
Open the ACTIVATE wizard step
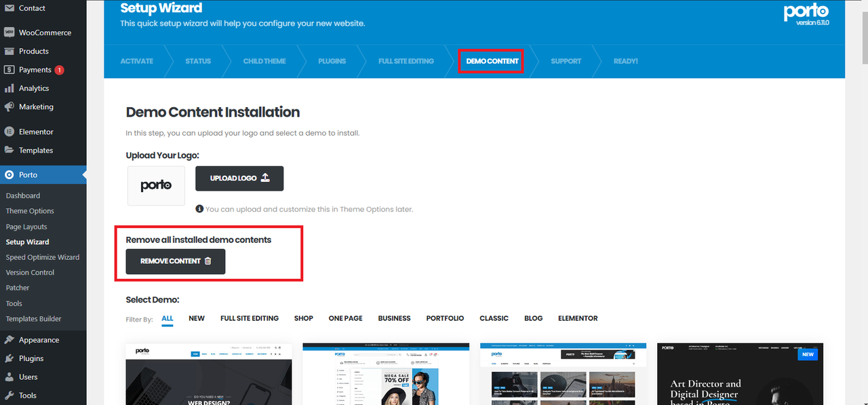pos(137,61)
